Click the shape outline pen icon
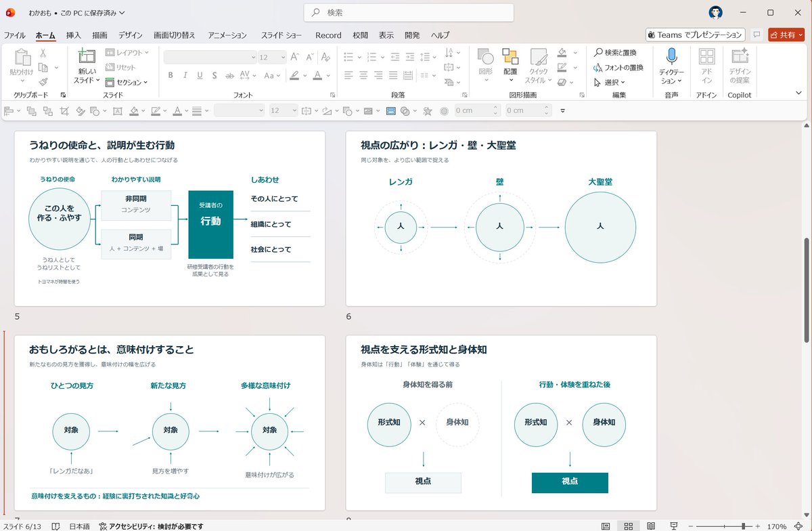812x531 pixels. pos(562,67)
